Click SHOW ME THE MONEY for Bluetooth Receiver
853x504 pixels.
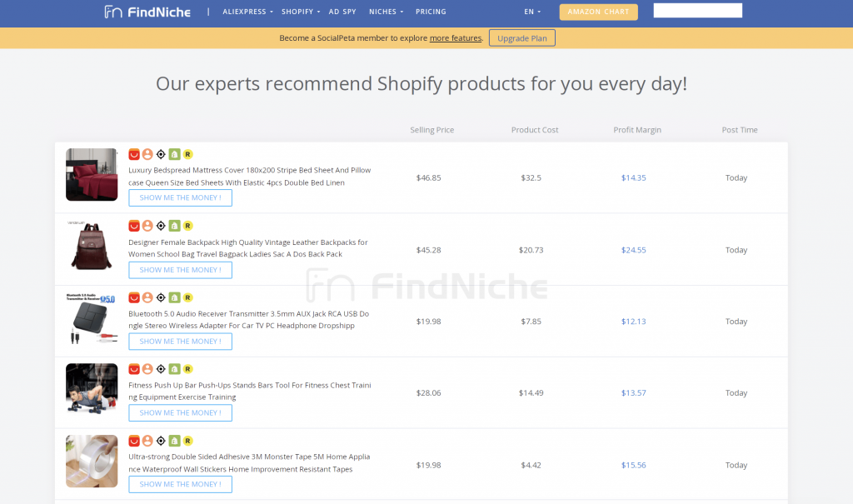click(180, 342)
